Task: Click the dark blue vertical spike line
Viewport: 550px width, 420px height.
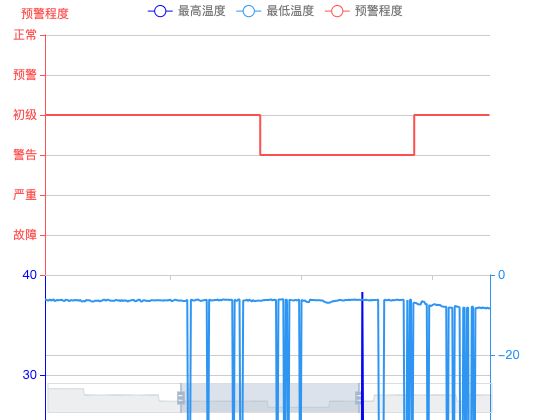Action: click(362, 355)
